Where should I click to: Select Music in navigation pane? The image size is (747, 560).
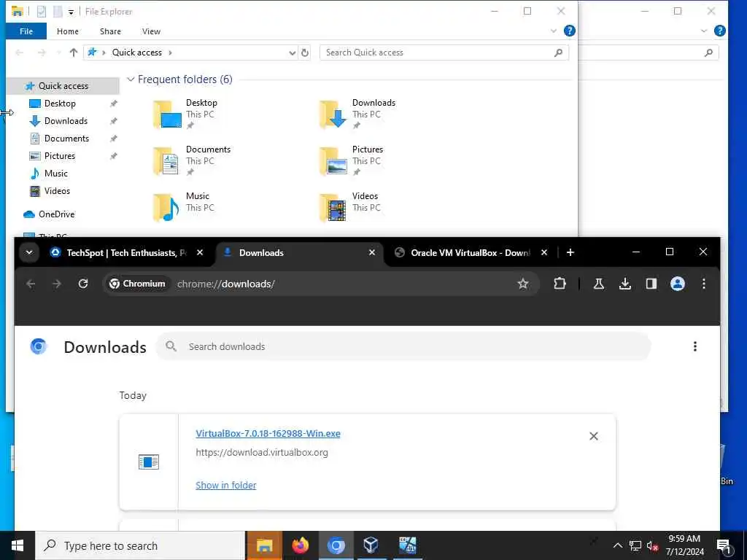pyautogui.click(x=55, y=174)
